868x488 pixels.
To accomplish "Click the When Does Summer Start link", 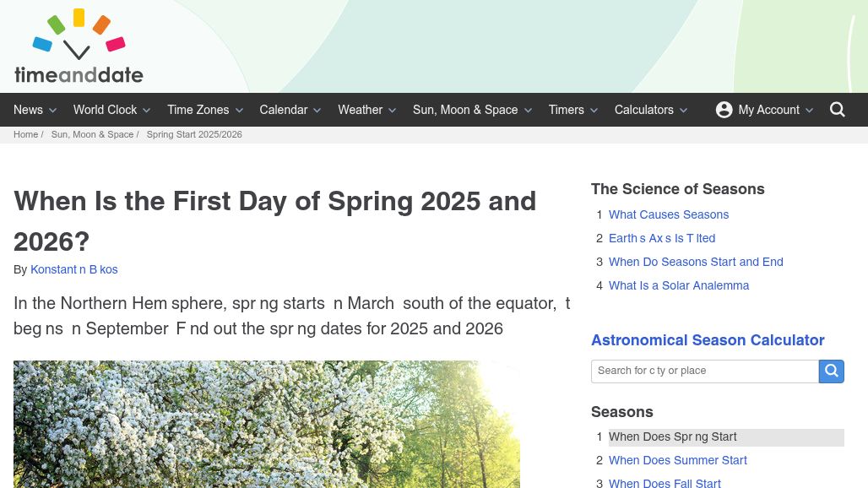I will pos(677,461).
